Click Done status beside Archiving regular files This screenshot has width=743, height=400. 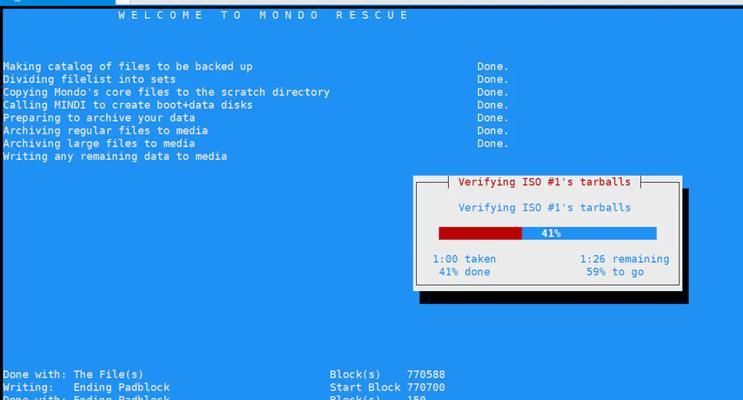493,130
